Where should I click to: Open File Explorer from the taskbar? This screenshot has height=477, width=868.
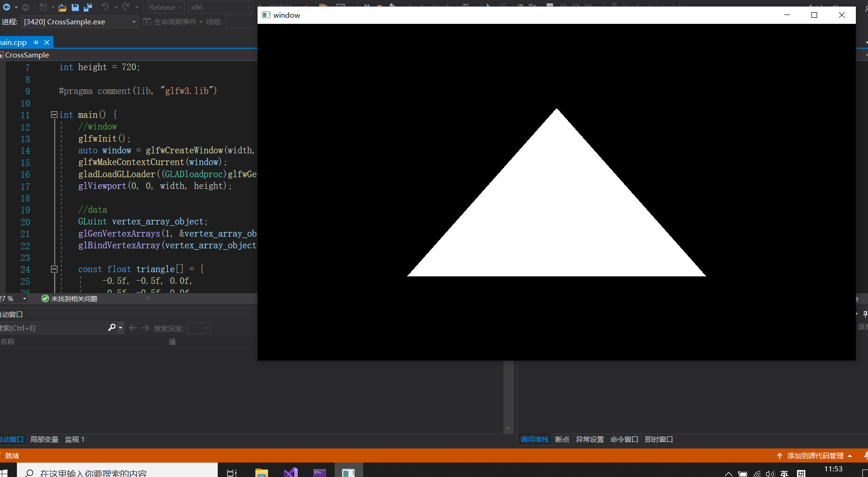pos(262,472)
